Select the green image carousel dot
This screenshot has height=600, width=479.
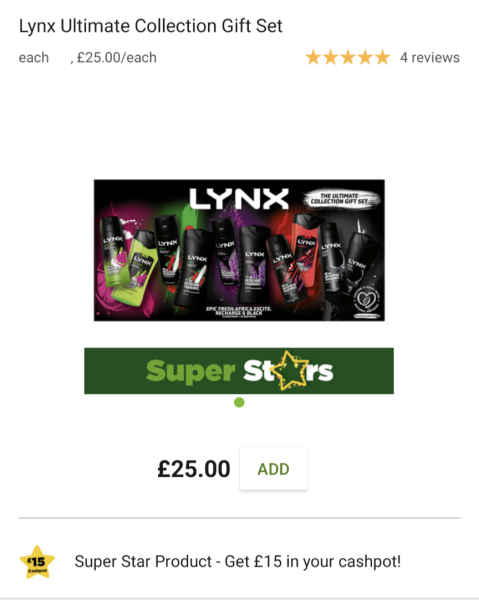click(239, 403)
